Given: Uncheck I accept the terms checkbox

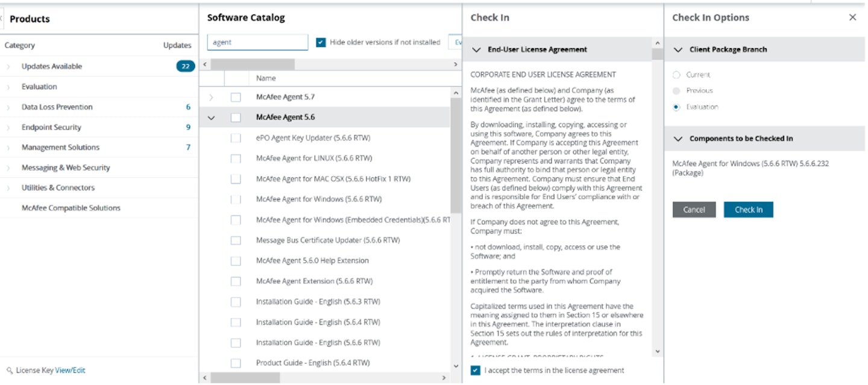Looking at the screenshot, I should (476, 370).
